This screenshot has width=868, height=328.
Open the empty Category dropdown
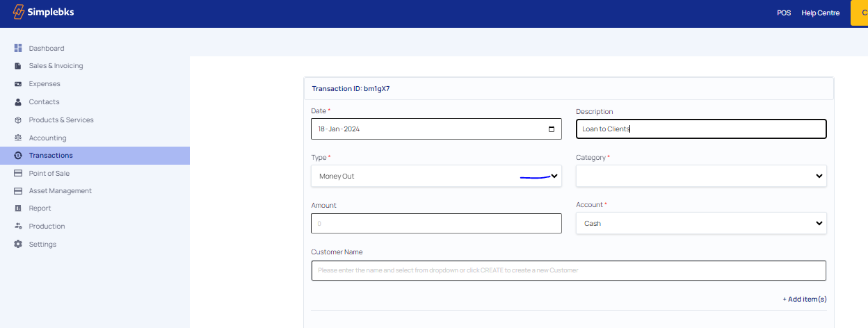701,176
